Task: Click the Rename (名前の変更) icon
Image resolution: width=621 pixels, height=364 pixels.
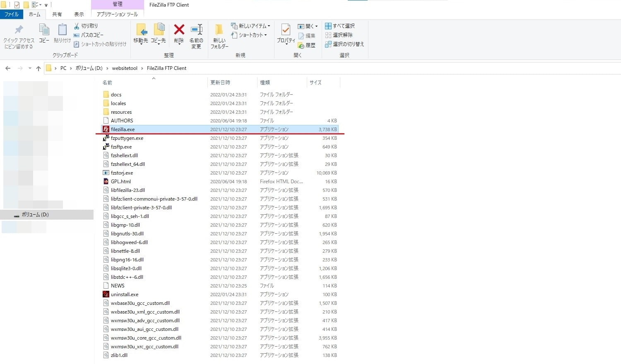Action: 196,30
